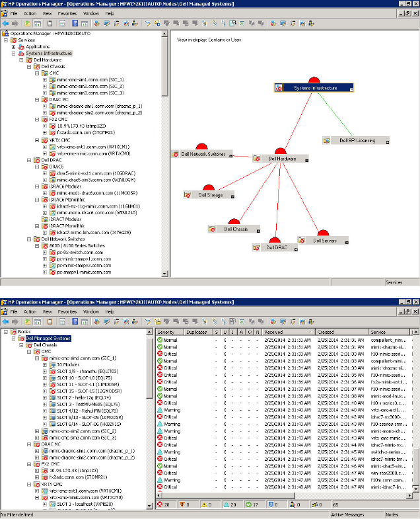Click the Dell Network Switches node icon in the map

tap(175, 154)
